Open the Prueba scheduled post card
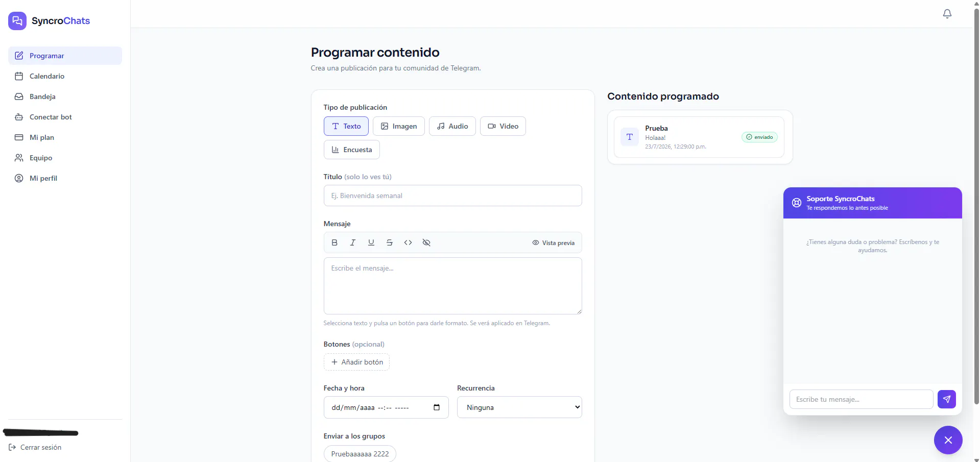This screenshot has height=462, width=980. (x=700, y=137)
